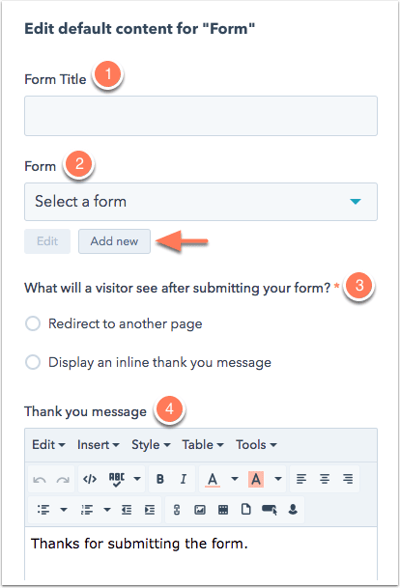Click the Add new form button
The image size is (400, 588).
(114, 241)
